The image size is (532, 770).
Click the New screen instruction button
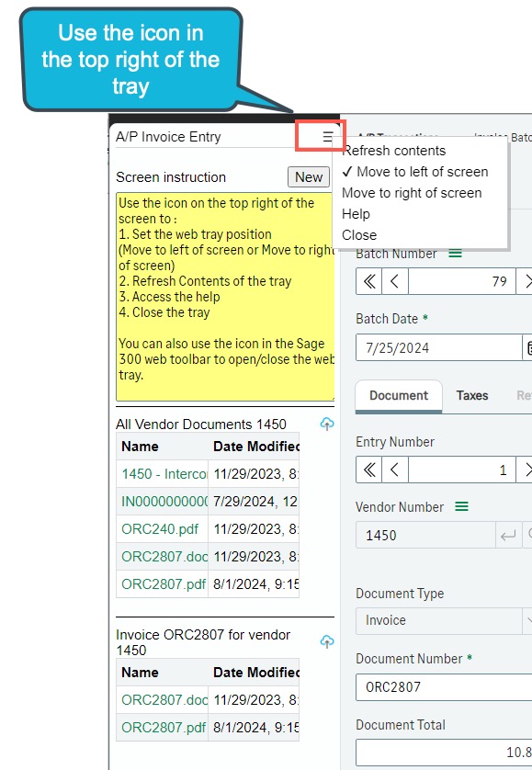click(x=309, y=177)
